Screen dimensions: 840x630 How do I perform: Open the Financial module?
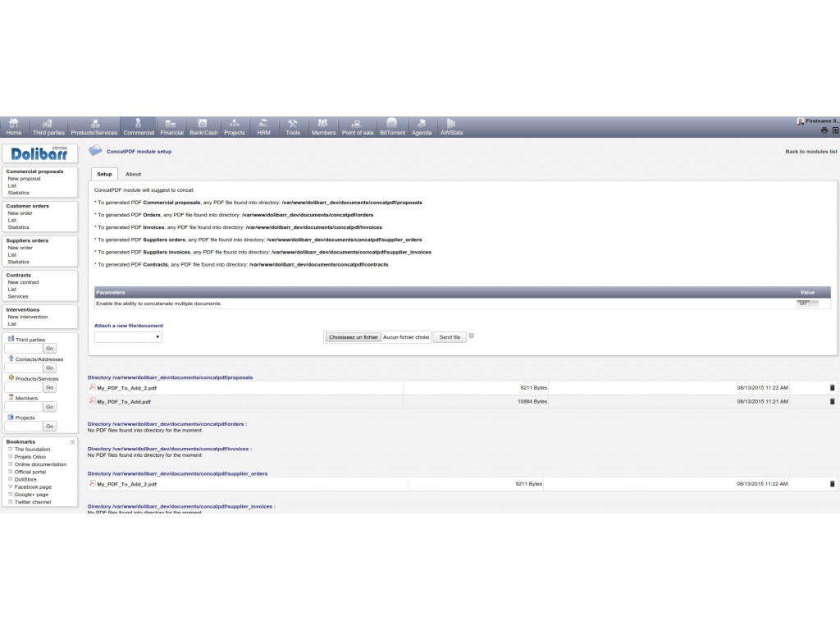click(x=171, y=127)
